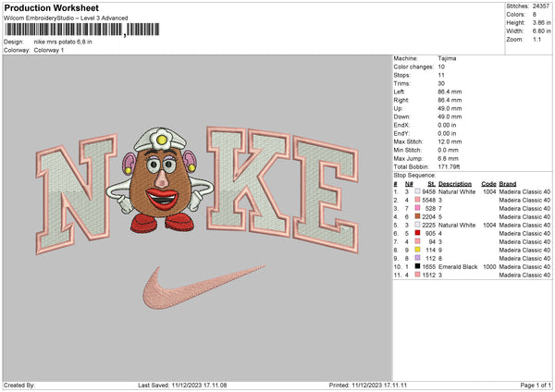Click the Max Jump value 6.8 mm
The image size is (555, 392).
(449, 158)
